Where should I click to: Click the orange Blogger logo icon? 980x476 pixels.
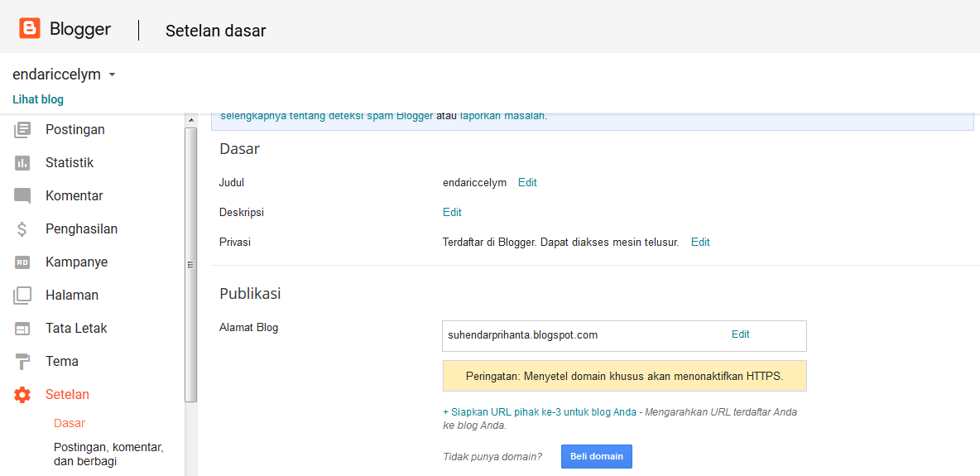[29, 29]
